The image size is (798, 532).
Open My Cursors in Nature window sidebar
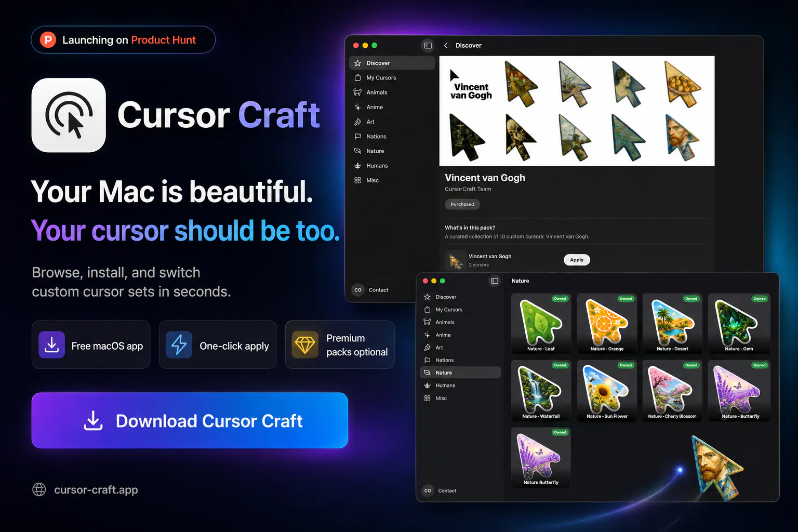pyautogui.click(x=460, y=310)
